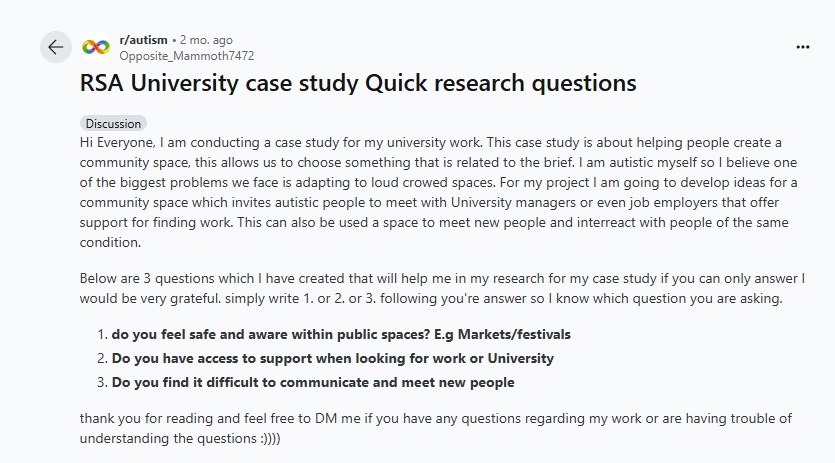Click the word 'condition.' ending first paragraph
Viewport: 835px width, 463px height.
110,242
